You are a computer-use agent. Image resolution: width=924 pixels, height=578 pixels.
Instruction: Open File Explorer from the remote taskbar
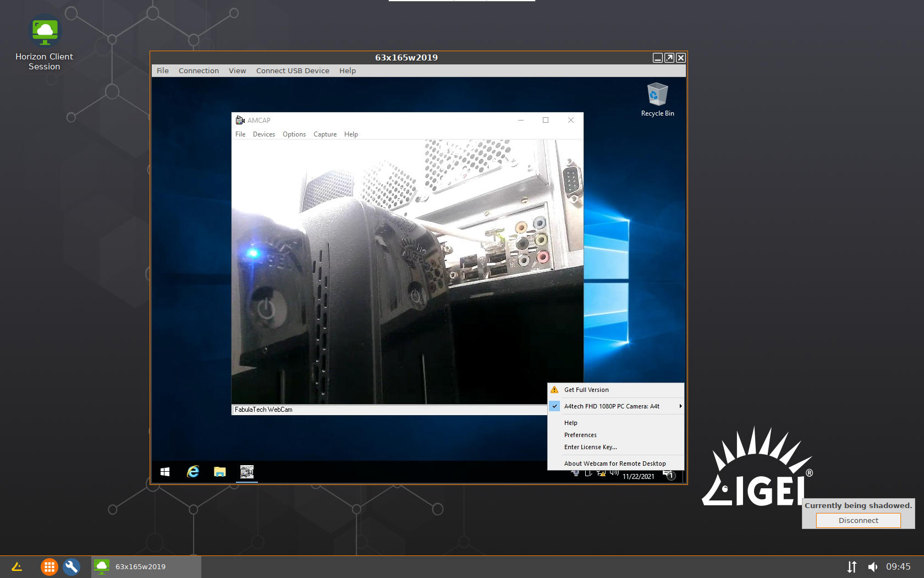pos(220,472)
